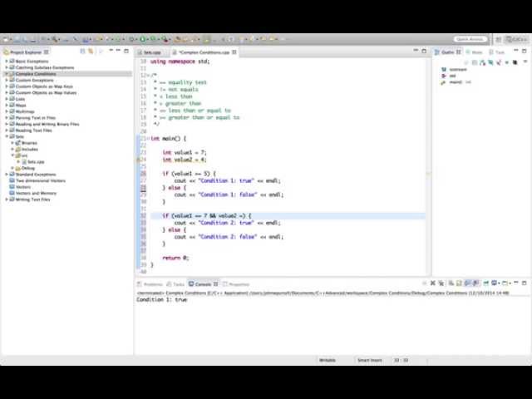Select the Complex Conditions.cpp editor tab

[204, 52]
